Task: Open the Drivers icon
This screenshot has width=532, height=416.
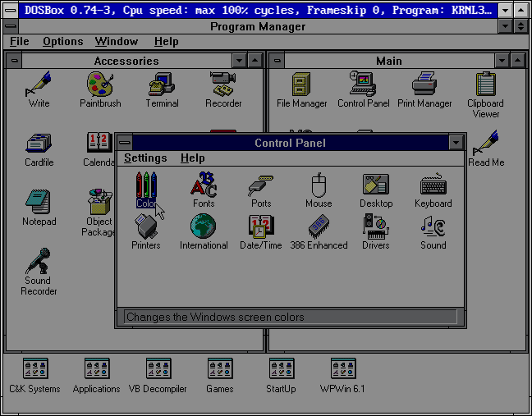Action: pyautogui.click(x=376, y=231)
